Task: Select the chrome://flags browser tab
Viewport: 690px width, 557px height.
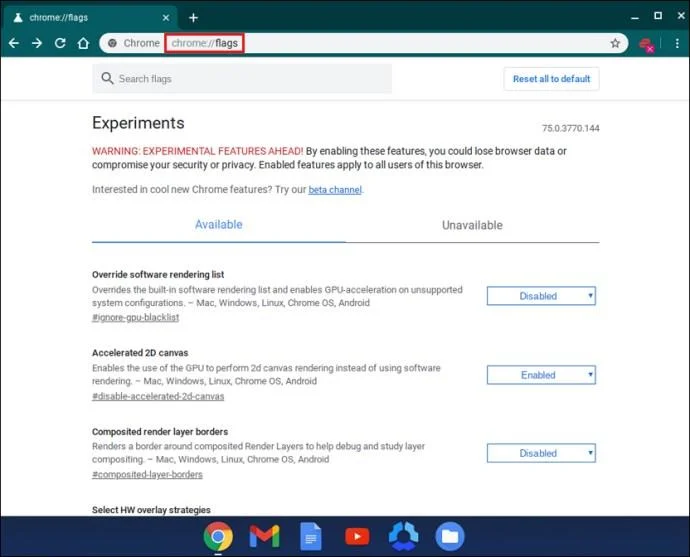Action: (x=90, y=18)
